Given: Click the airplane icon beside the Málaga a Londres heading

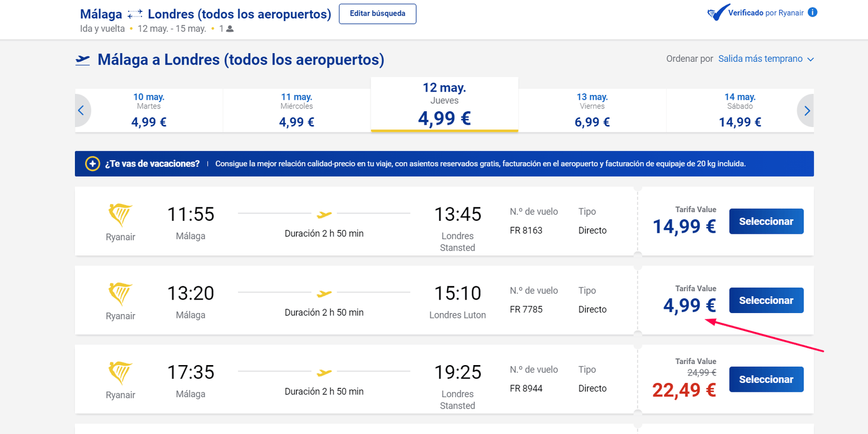Looking at the screenshot, I should click(82, 60).
